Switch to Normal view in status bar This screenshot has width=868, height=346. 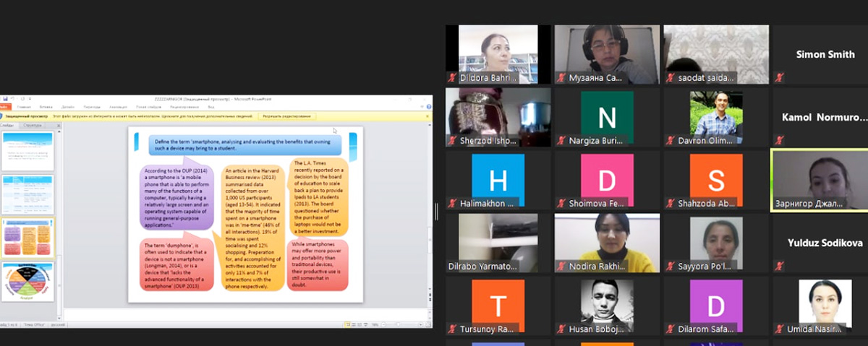346,325
